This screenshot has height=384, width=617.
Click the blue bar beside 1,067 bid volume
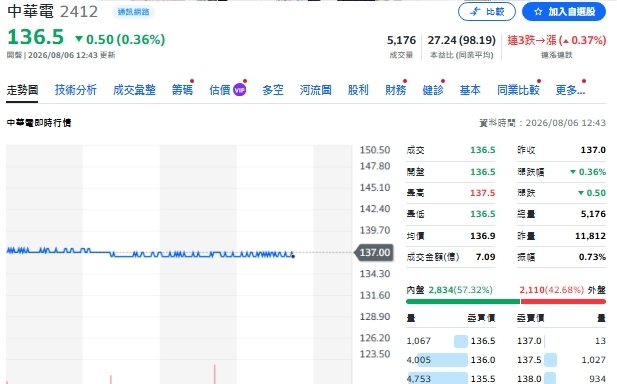click(461, 341)
